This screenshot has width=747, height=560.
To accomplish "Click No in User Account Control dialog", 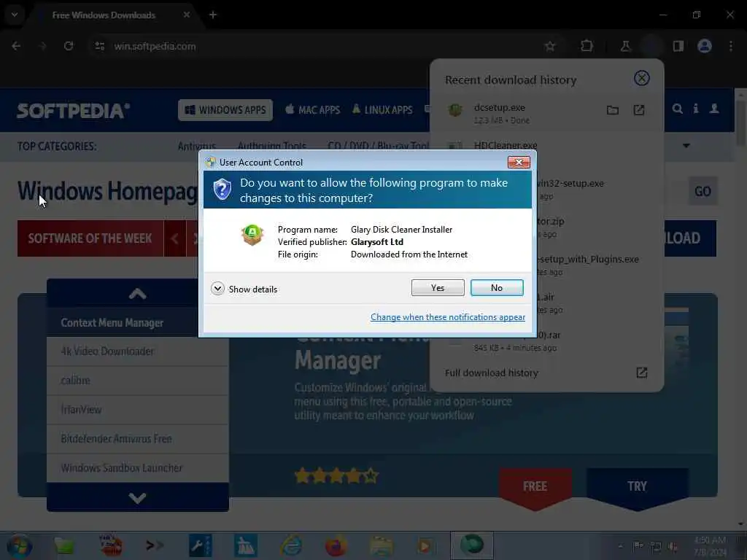I will click(496, 287).
